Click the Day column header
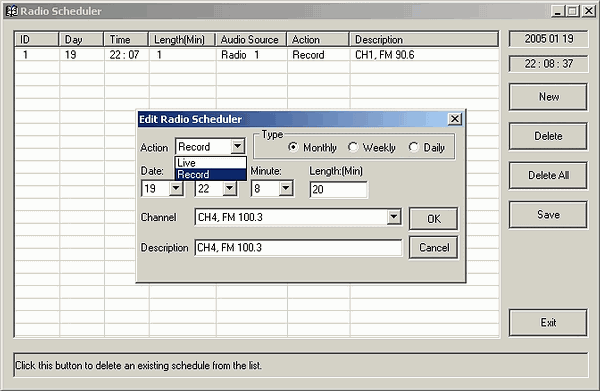Screen dimensions: 600x391 point(81,40)
